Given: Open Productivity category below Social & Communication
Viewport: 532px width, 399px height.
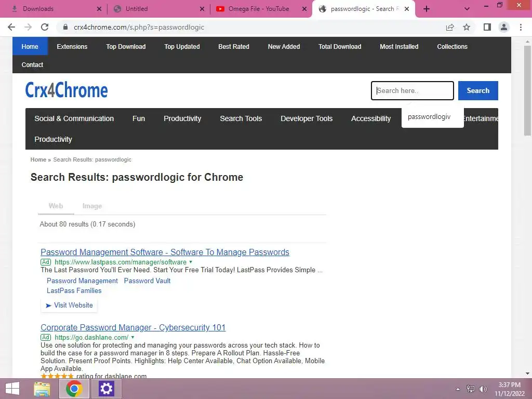Looking at the screenshot, I should [x=54, y=139].
